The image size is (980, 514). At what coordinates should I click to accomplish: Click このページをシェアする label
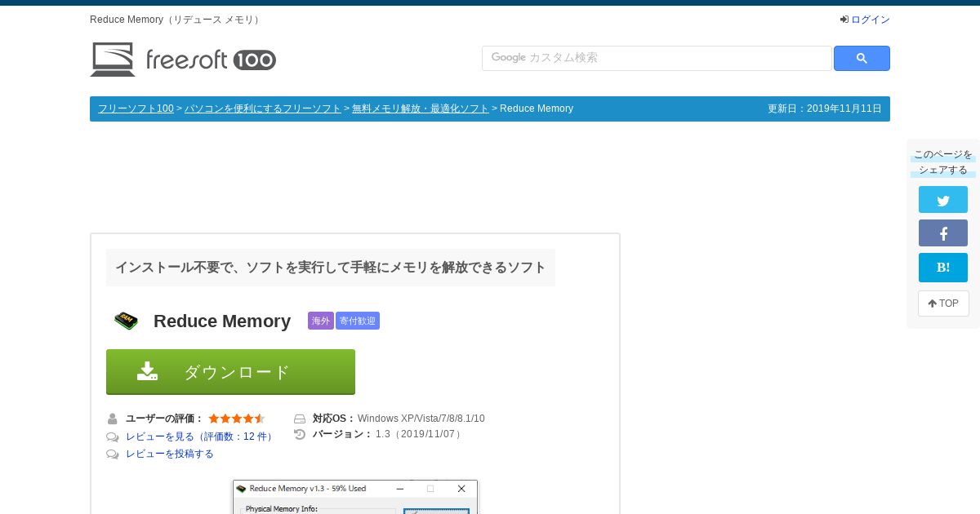point(943,162)
